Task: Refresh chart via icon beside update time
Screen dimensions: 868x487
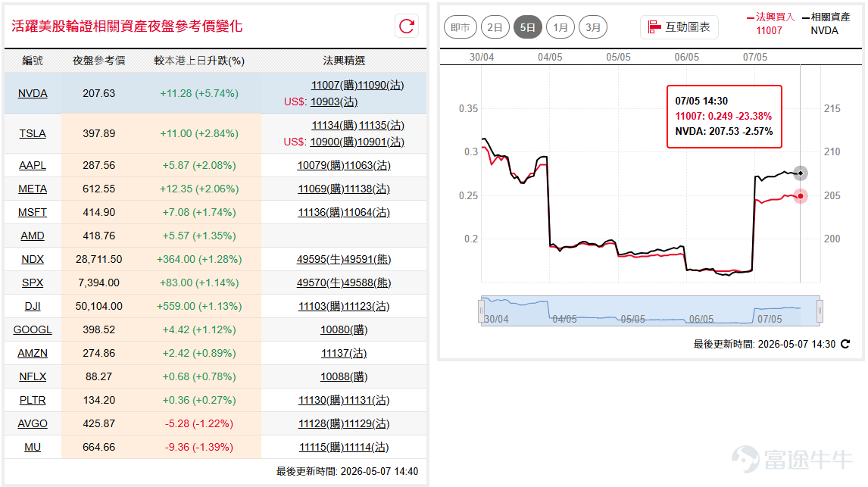Action: [x=845, y=344]
